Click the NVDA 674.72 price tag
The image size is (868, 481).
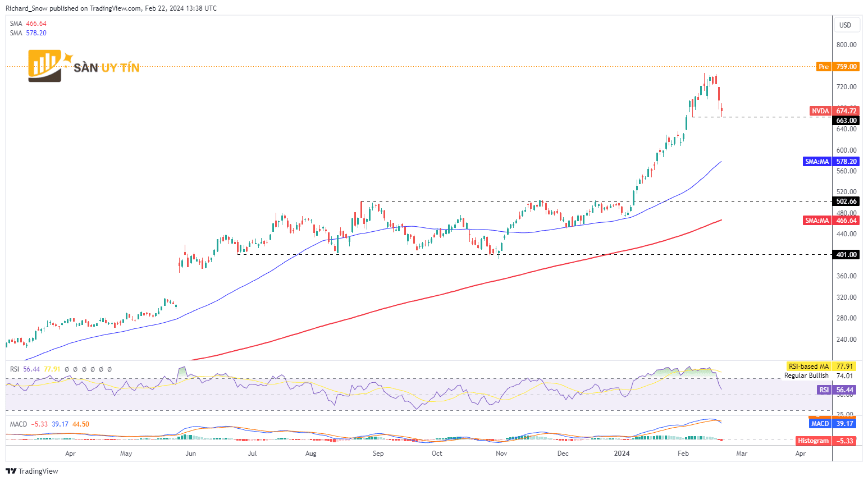click(834, 111)
